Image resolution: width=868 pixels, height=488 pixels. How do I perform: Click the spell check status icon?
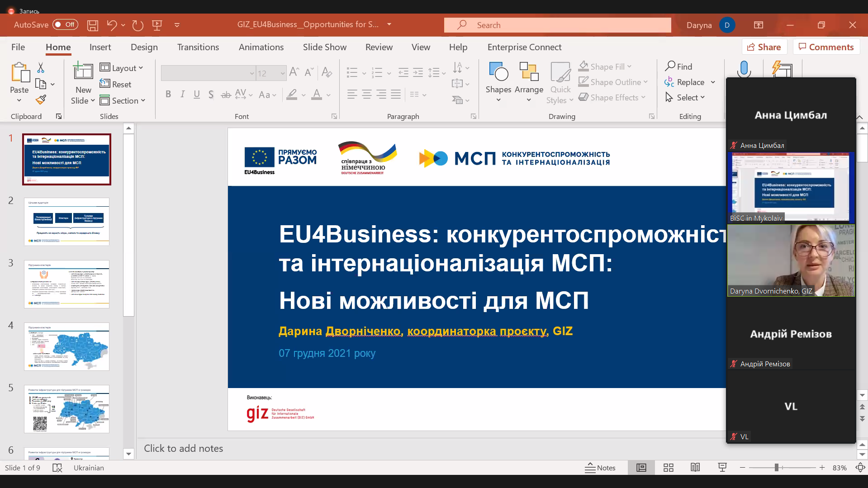(57, 468)
